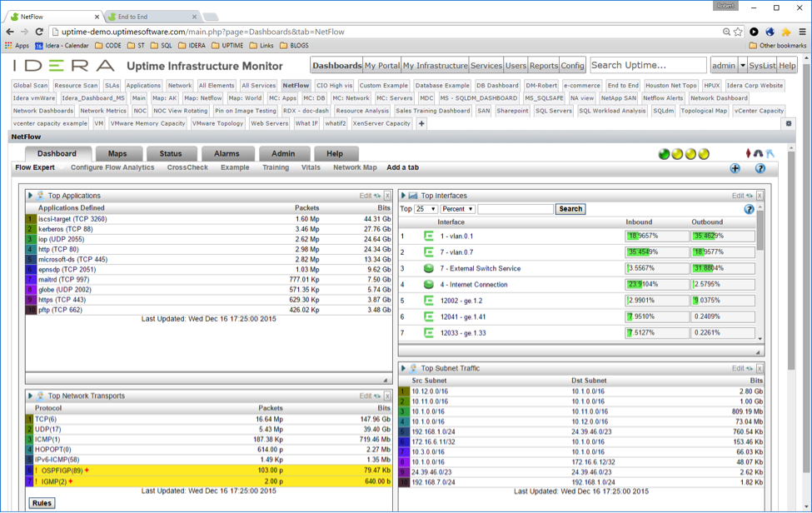Open the admin user dropdown arrow
Image resolution: width=812 pixels, height=513 pixels.
[x=743, y=66]
